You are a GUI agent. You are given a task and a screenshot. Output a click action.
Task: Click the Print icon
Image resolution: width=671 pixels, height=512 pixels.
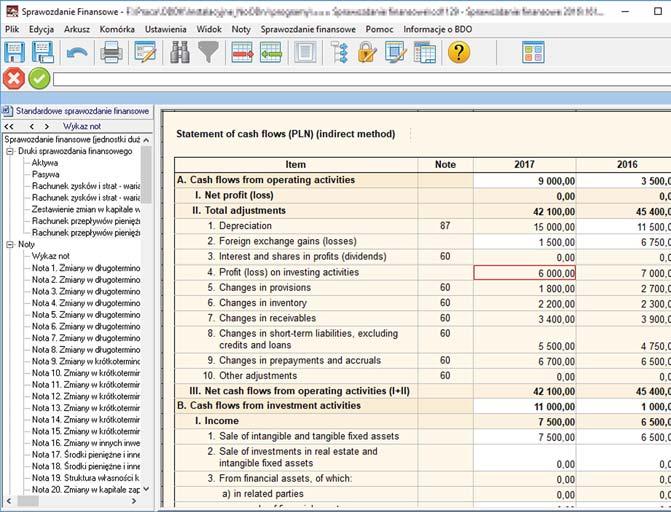click(111, 52)
